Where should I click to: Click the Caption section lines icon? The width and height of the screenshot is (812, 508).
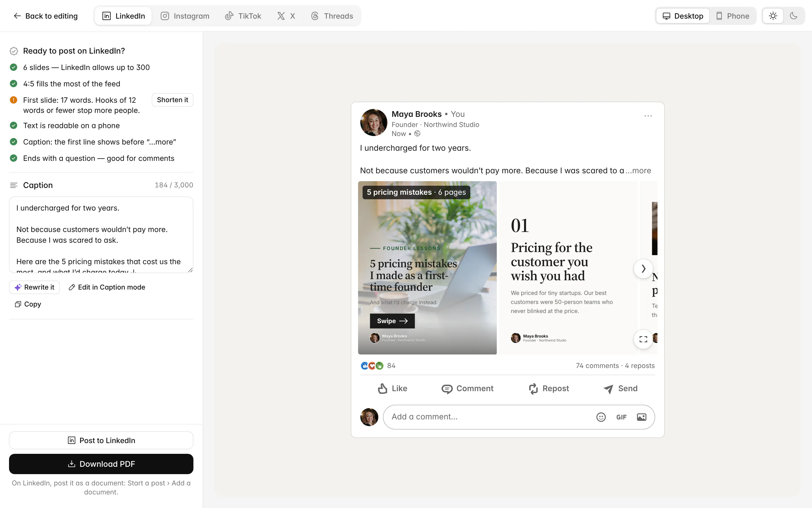coord(14,185)
